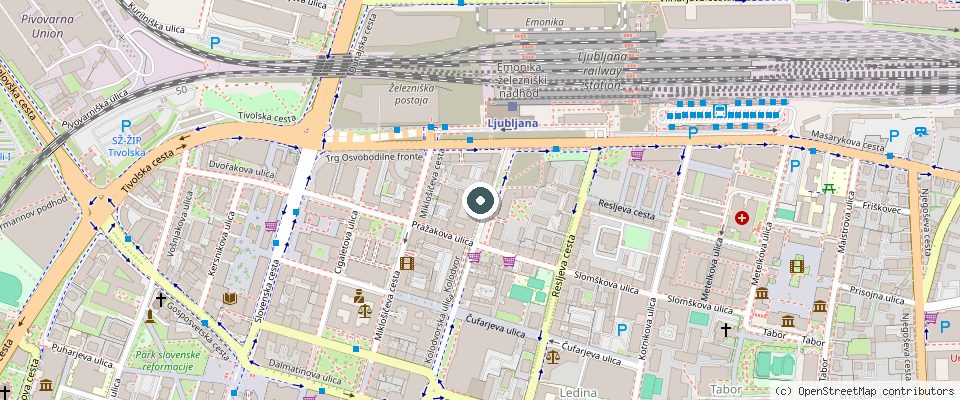Click the cinema icon by Miklošičeva cesta
Screen dimensions: 960x400
pos(407,263)
